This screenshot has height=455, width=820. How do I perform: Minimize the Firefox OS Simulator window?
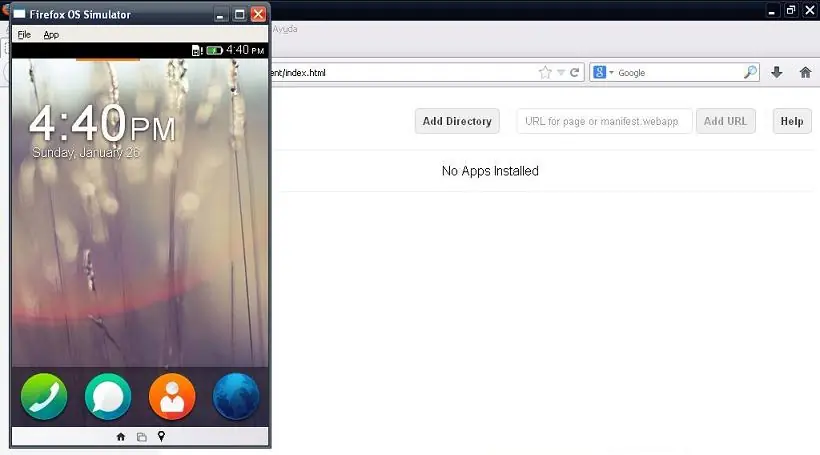click(x=221, y=14)
